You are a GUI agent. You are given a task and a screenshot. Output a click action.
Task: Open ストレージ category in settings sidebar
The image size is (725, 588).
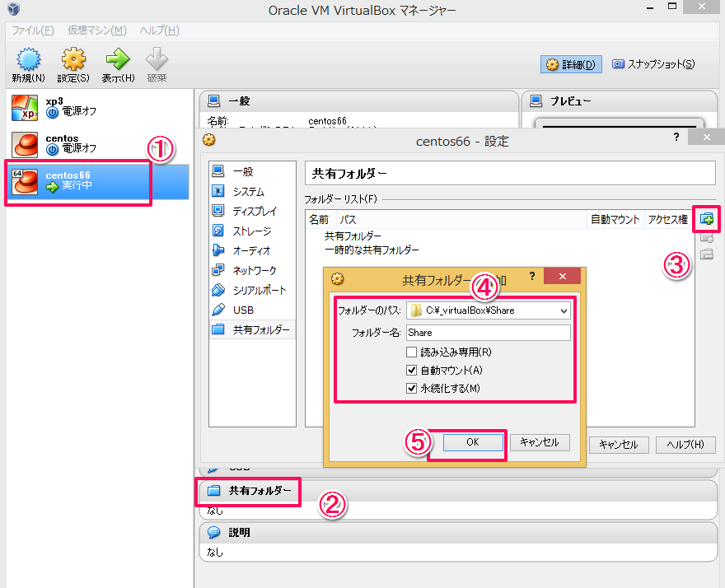(x=252, y=231)
